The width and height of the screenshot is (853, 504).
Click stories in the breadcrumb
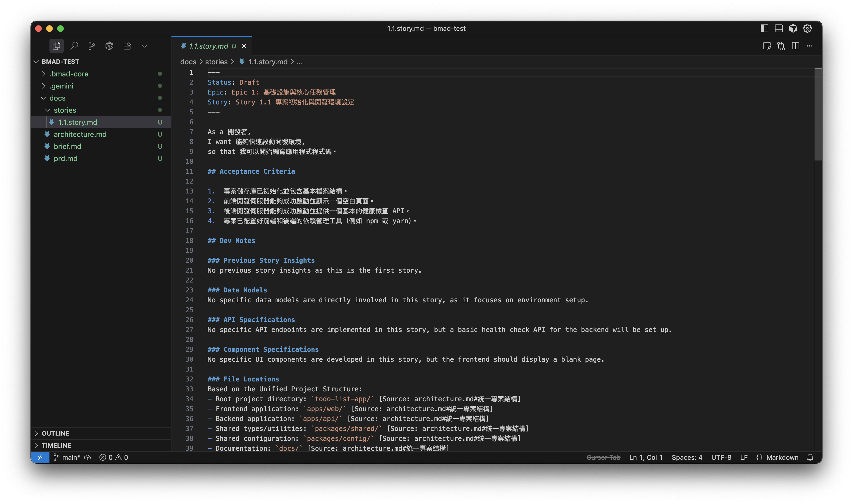(x=216, y=62)
